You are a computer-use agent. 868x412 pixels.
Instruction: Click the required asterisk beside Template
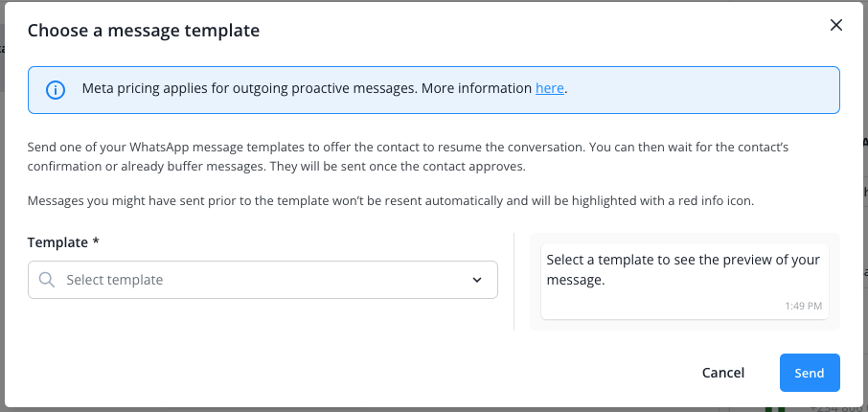pos(96,243)
